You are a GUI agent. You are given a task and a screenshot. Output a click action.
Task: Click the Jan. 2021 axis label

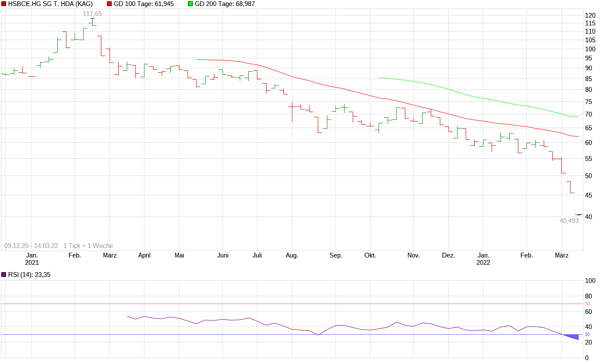tap(32, 259)
